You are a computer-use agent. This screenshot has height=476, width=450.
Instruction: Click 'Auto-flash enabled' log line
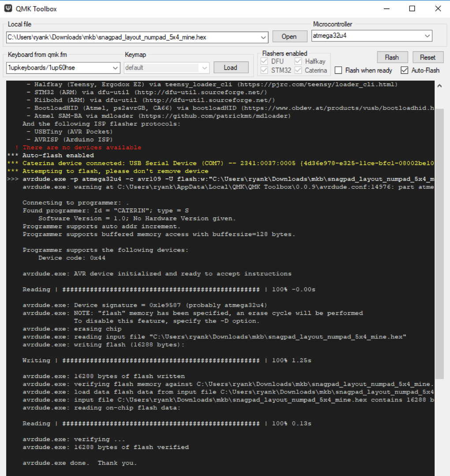(58, 156)
